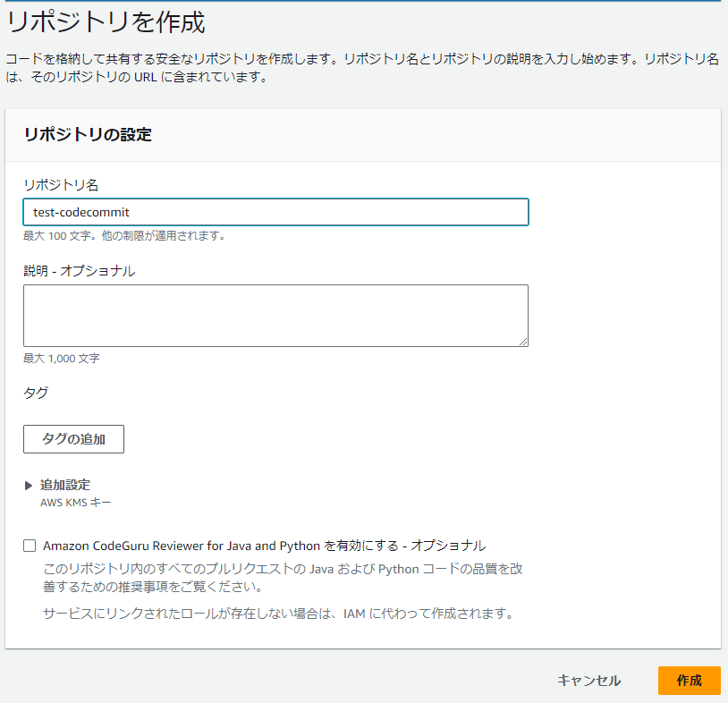Click the タグ section label

(36, 393)
